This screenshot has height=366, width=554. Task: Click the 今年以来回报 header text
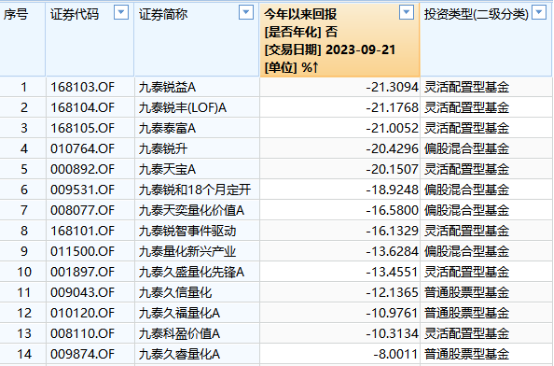[300, 14]
